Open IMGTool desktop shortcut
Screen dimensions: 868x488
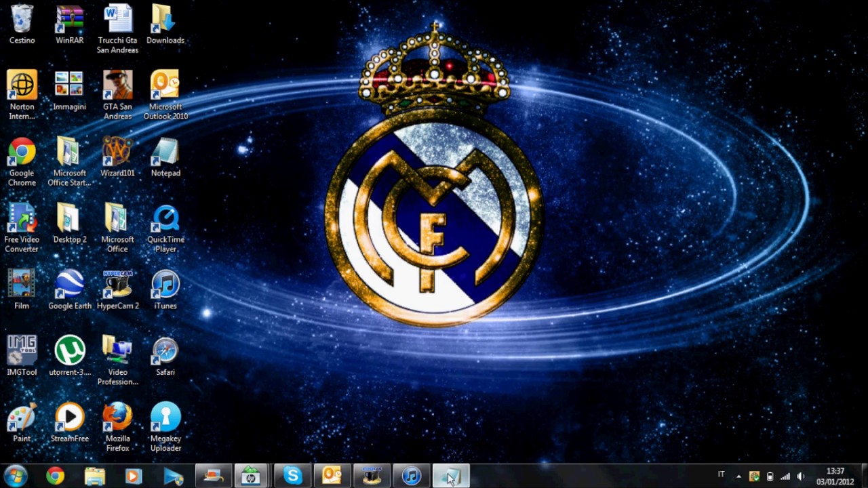coord(22,357)
